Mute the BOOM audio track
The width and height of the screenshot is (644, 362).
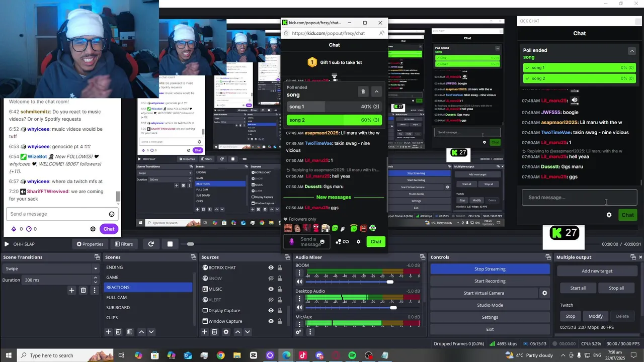pos(300,282)
